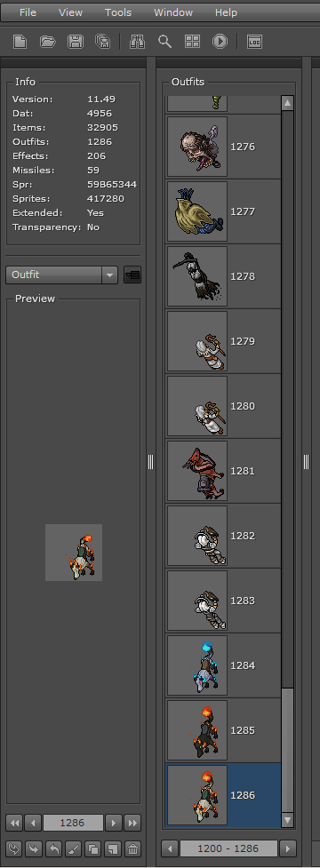The height and width of the screenshot is (868, 320).
Task: Open the Object Viewer magnifier icon
Action: point(164,42)
